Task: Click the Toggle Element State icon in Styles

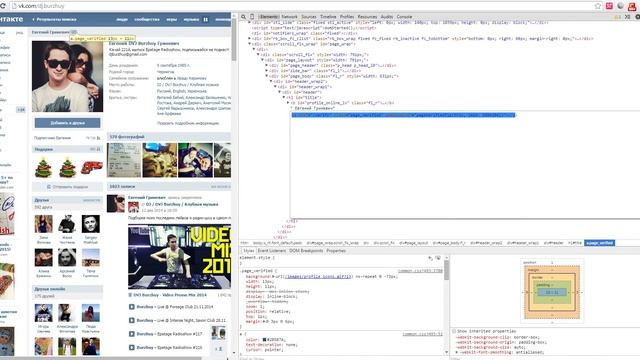Action: [x=438, y=258]
